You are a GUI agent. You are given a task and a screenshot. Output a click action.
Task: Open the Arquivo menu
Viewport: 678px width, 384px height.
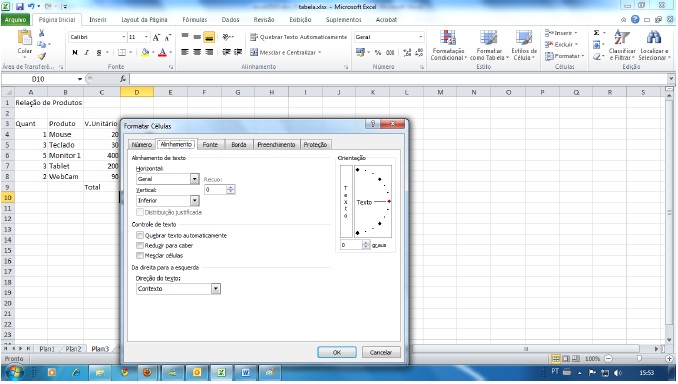tap(16, 20)
